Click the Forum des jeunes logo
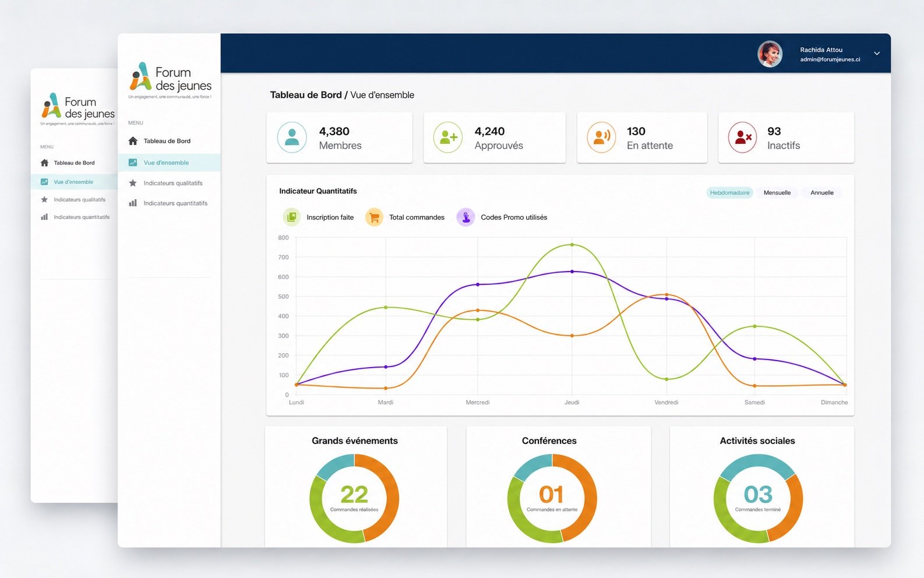This screenshot has width=924, height=578. (x=170, y=80)
